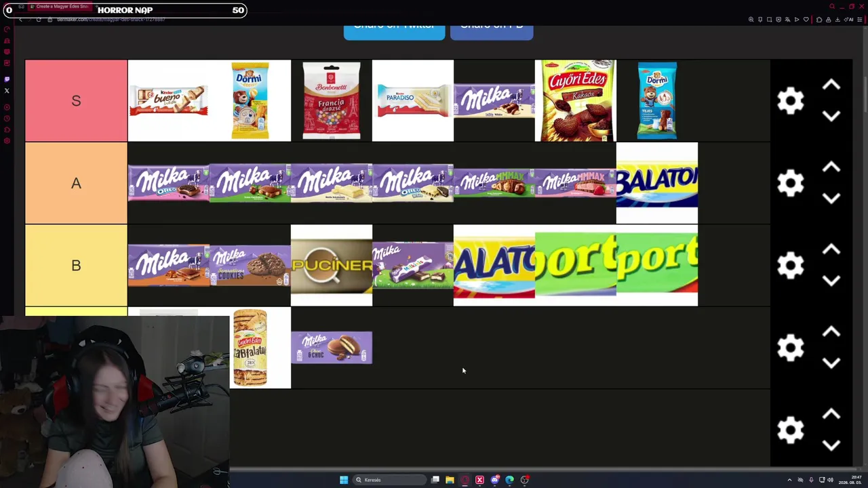The image size is (868, 488).
Task: Select the Bonbonetti Francia drazsé image
Action: click(332, 100)
